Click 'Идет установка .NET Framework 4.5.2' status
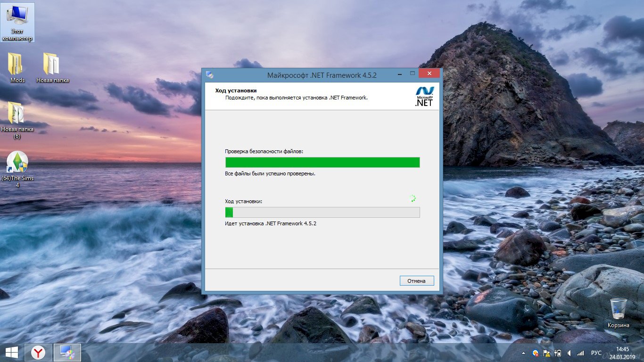 coord(271,223)
